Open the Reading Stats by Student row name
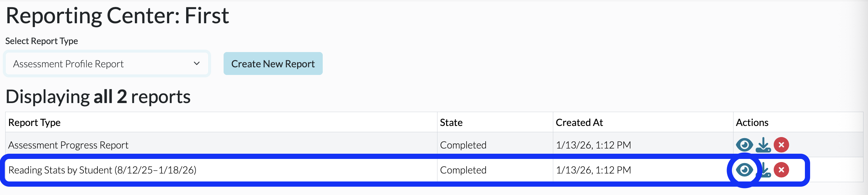Image resolution: width=868 pixels, height=195 pixels. [102, 170]
